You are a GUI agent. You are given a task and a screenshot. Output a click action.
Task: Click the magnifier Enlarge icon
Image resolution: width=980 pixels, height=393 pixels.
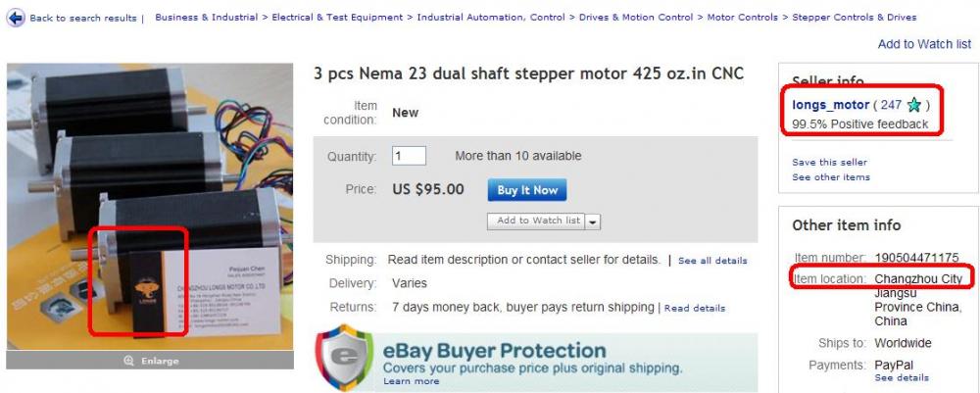tap(128, 361)
